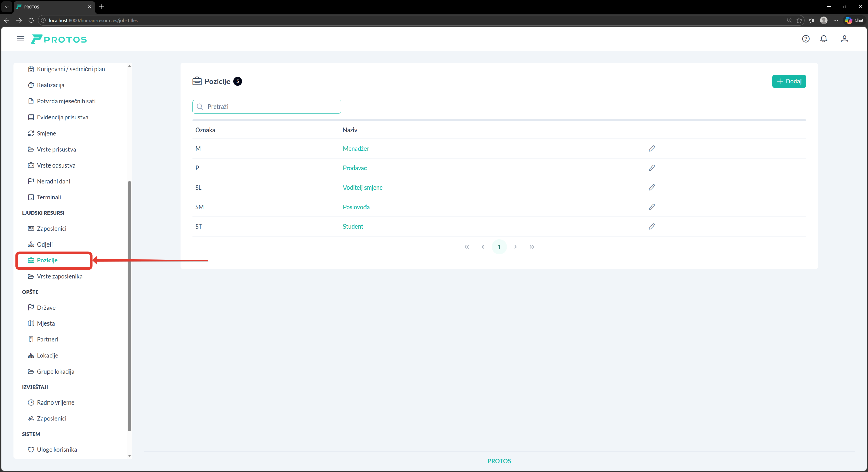Open the hamburger menu icon
This screenshot has width=868, height=472.
pos(21,39)
